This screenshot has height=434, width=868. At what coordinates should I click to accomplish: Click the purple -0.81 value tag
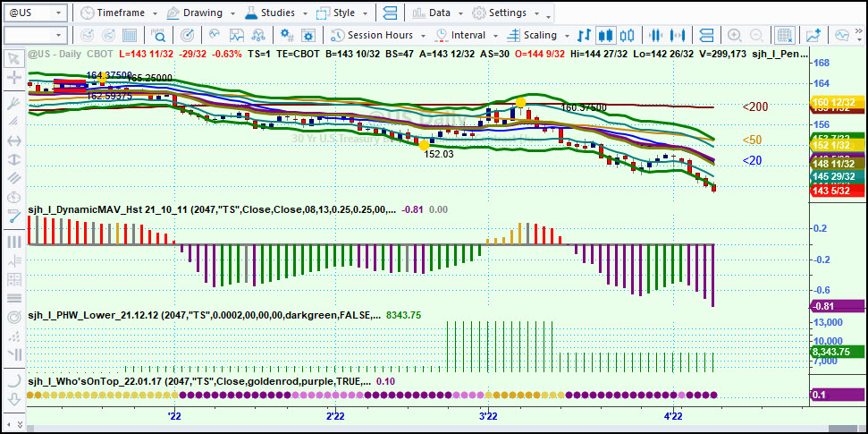pyautogui.click(x=837, y=306)
